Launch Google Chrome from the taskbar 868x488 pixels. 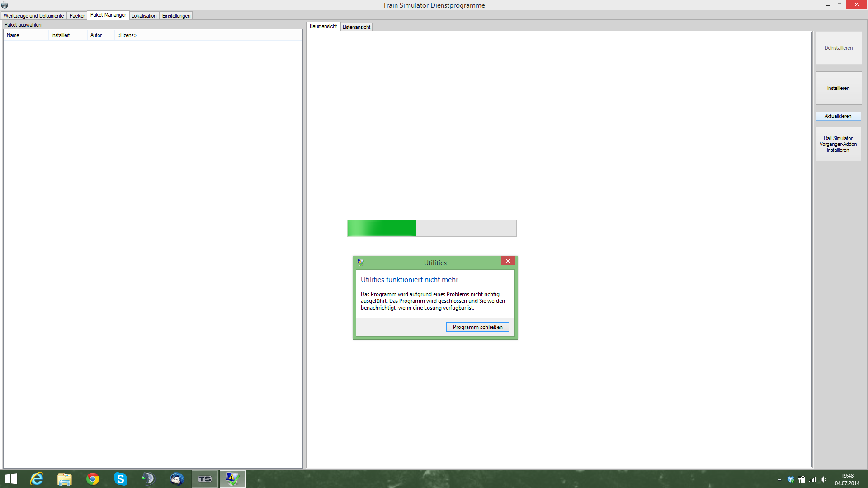(x=93, y=479)
